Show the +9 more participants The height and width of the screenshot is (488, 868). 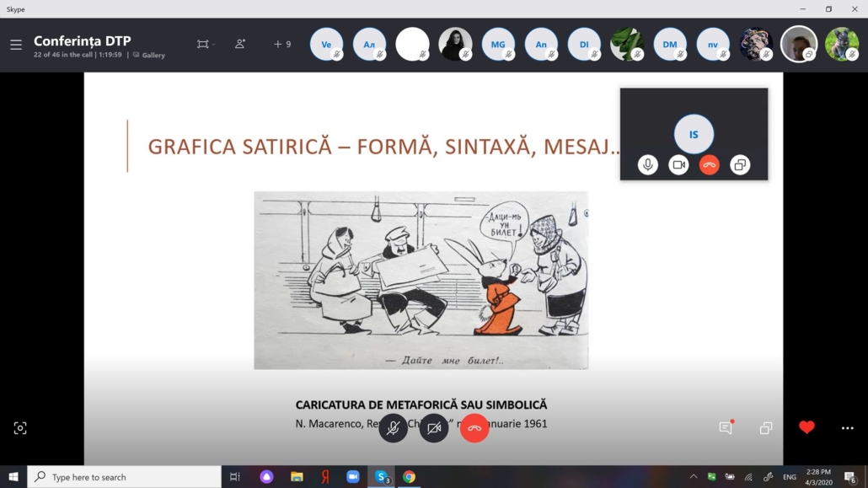281,44
